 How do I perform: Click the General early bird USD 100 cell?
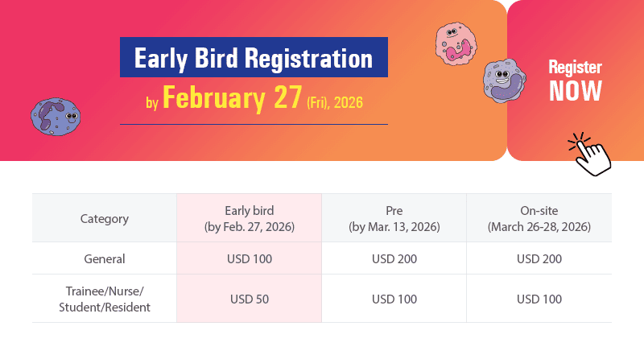(x=249, y=259)
